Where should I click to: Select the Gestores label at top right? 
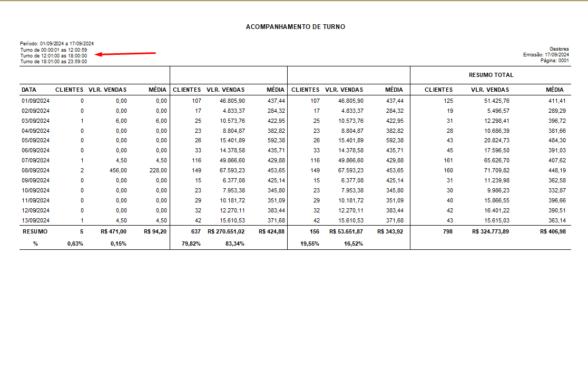[x=558, y=49]
